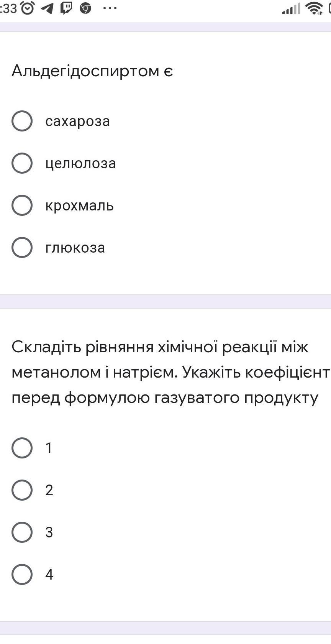Image resolution: width=331 pixels, height=644 pixels.
Task: Select the сахароза radio button
Action: click(22, 121)
